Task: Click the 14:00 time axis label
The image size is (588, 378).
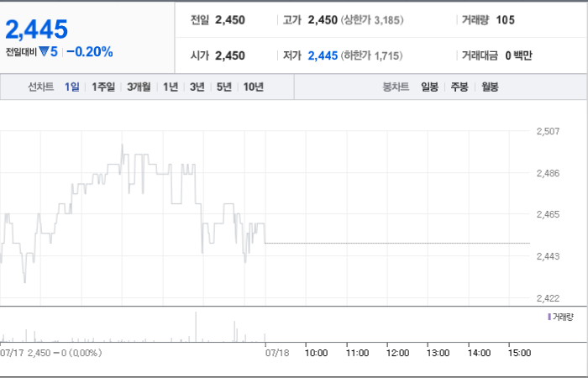Action: tap(479, 353)
